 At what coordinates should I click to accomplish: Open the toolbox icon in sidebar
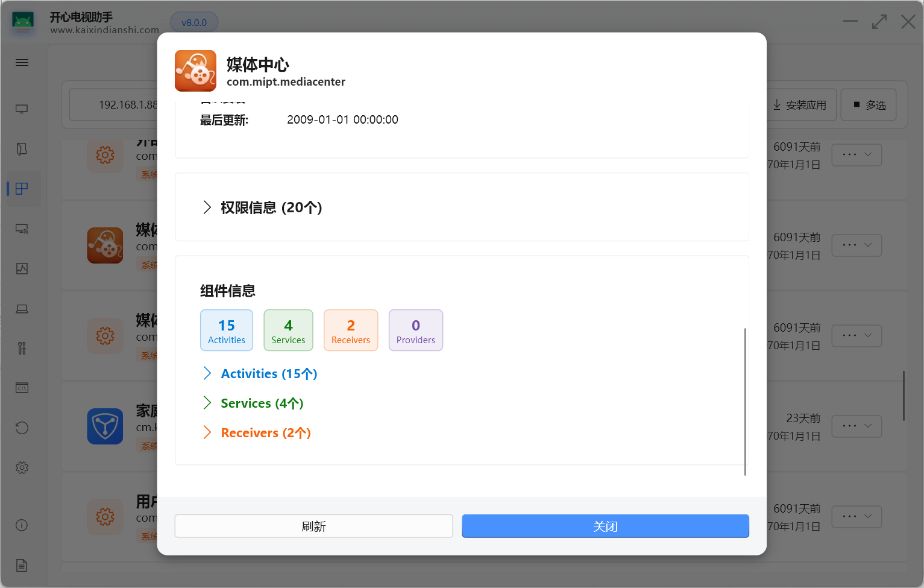22,348
